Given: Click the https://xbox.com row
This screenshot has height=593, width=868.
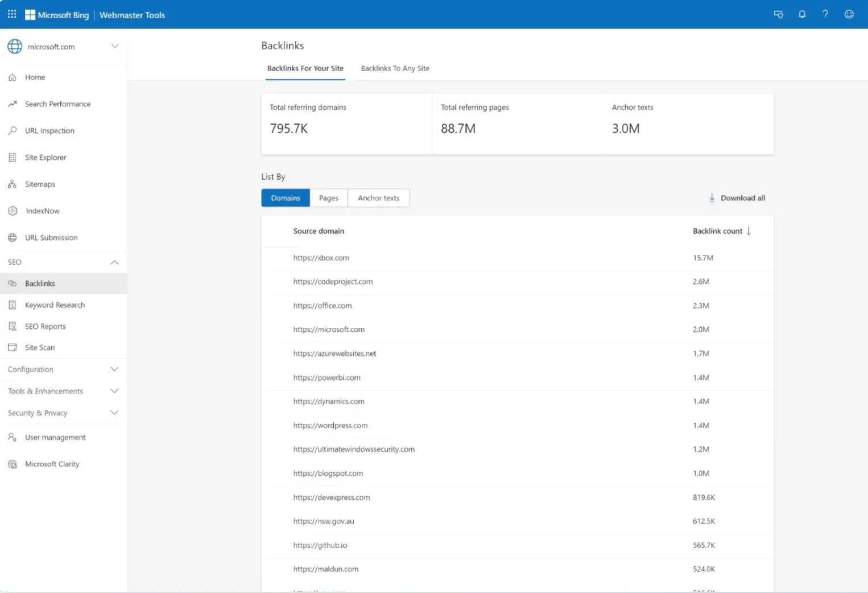Looking at the screenshot, I should pyautogui.click(x=518, y=258).
